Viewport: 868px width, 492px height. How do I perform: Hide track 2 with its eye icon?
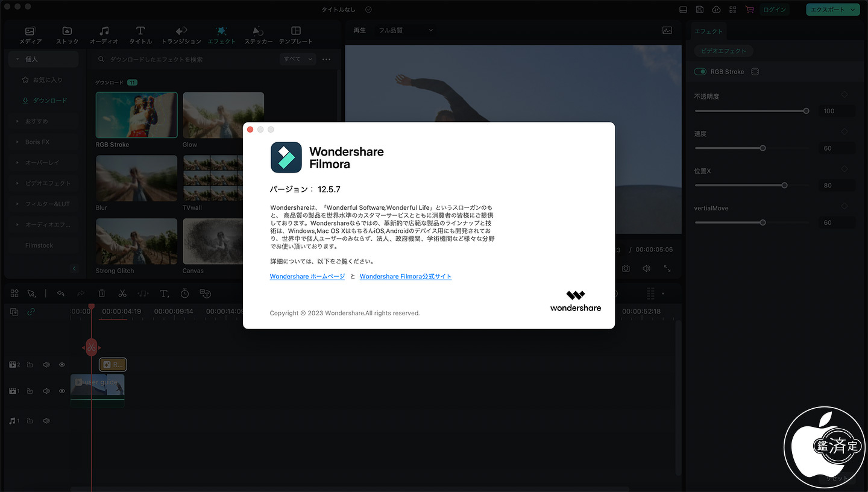click(61, 365)
